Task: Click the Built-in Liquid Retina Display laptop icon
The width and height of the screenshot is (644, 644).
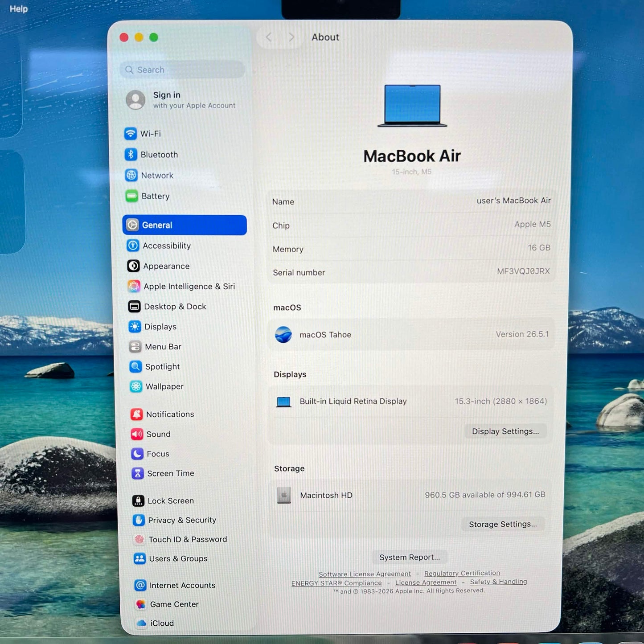Action: pyautogui.click(x=283, y=402)
